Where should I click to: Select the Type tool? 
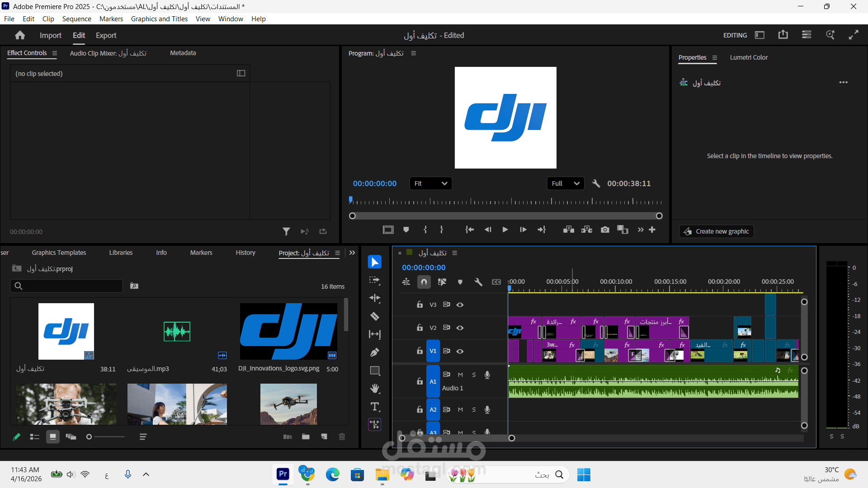click(x=375, y=407)
